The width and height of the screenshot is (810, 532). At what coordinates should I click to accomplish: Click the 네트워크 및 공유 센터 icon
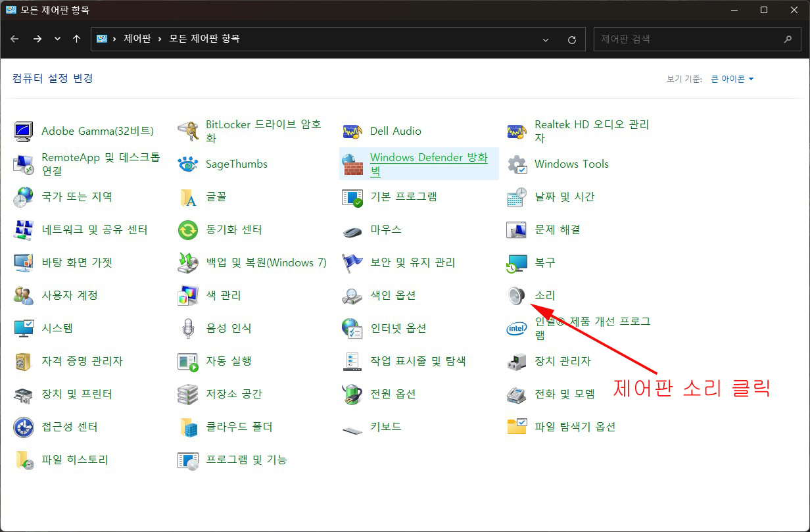tap(24, 230)
